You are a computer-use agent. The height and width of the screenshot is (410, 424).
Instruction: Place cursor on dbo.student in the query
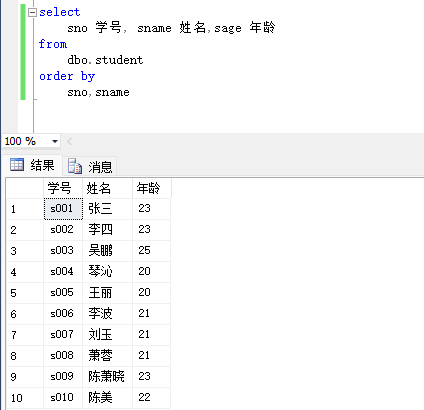pyautogui.click(x=105, y=60)
